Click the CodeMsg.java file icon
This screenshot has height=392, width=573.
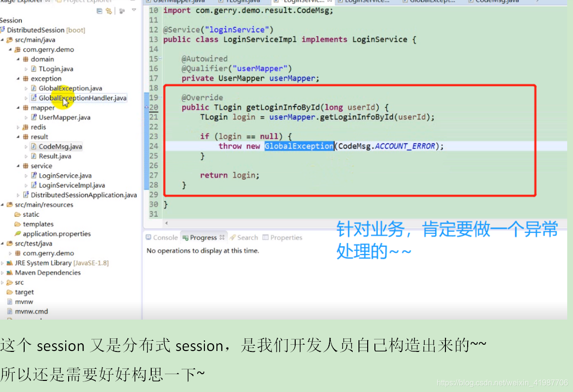[x=34, y=146]
